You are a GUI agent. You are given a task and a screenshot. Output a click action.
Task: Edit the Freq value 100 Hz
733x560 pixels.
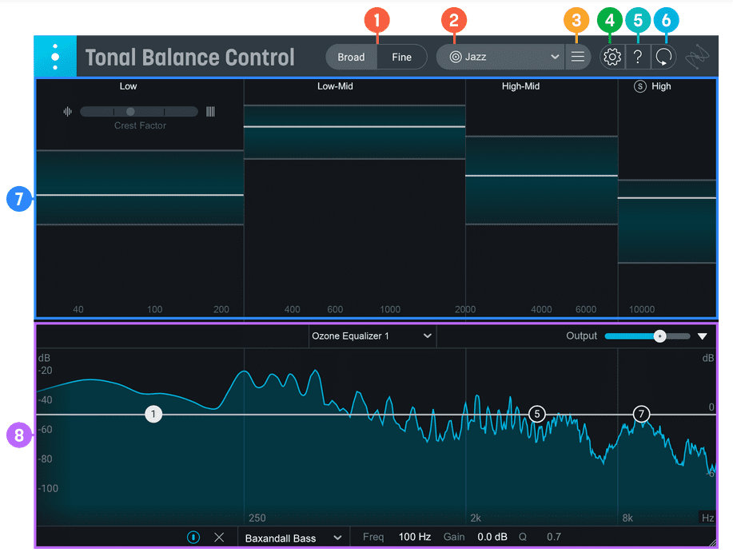(x=415, y=537)
